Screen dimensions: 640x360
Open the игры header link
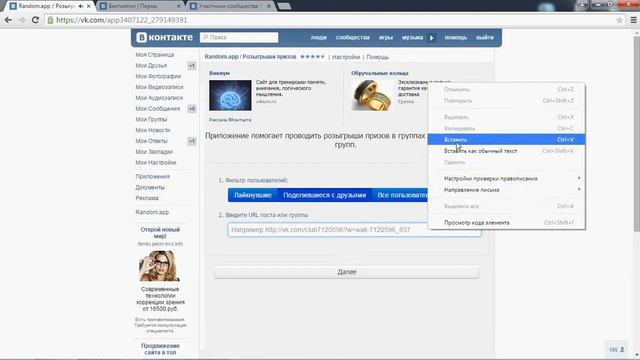pos(386,38)
